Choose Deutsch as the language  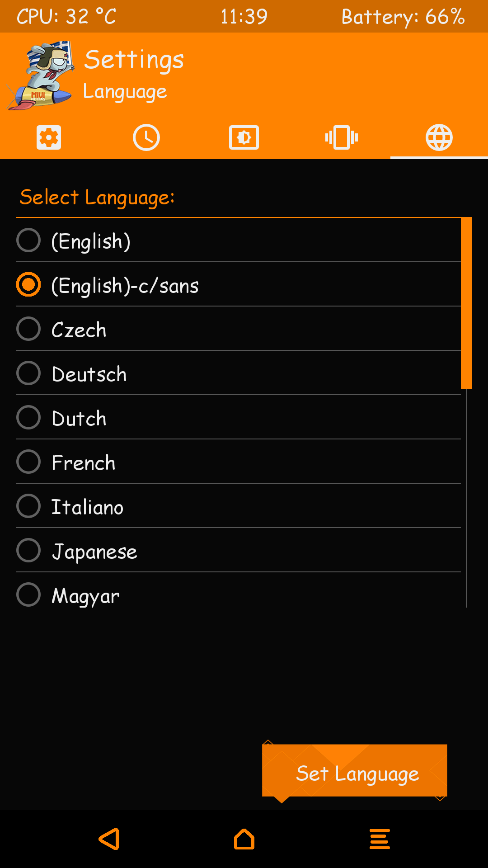28,373
